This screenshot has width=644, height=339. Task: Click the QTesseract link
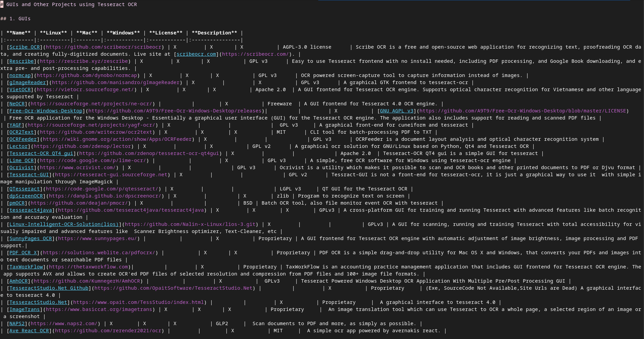tap(25, 189)
